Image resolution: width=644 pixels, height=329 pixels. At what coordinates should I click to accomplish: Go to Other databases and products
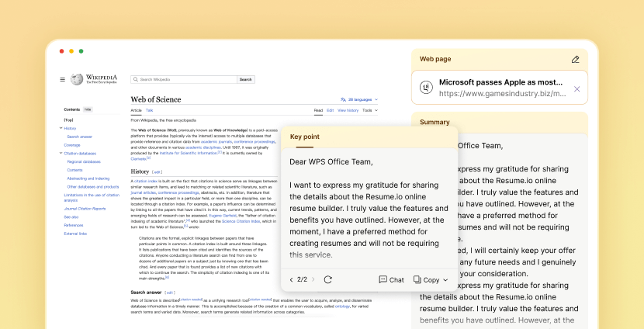93,187
